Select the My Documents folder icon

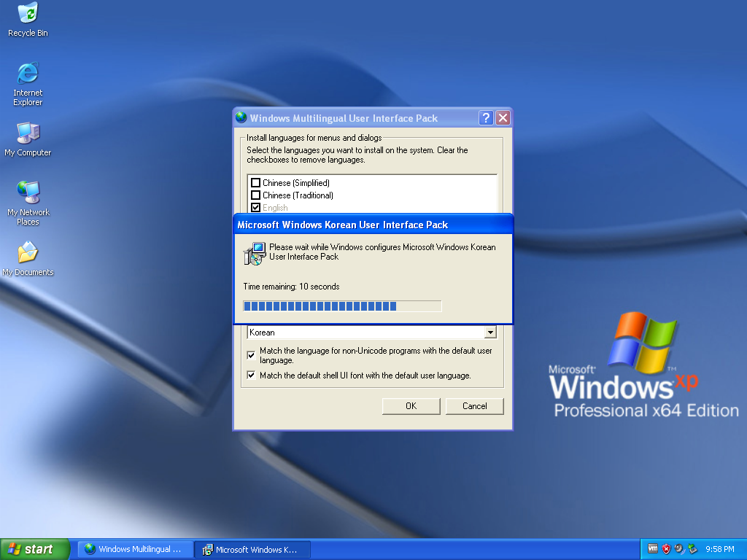[x=28, y=258]
